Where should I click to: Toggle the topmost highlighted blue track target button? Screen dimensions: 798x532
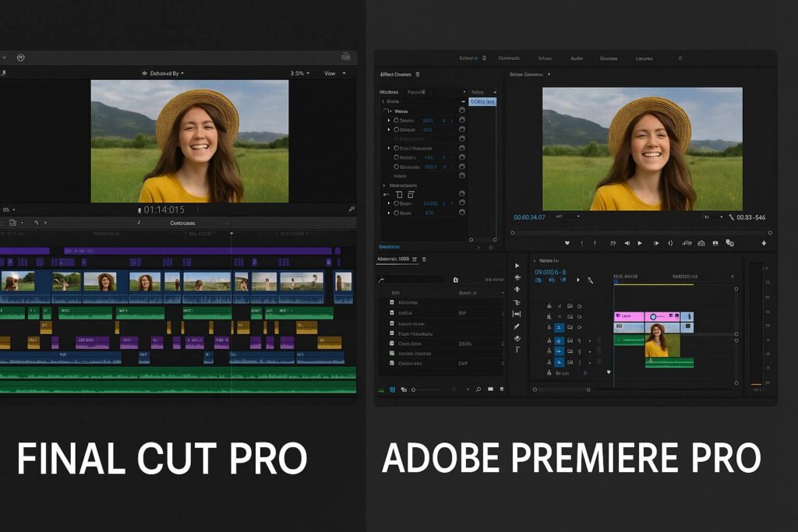[559, 328]
